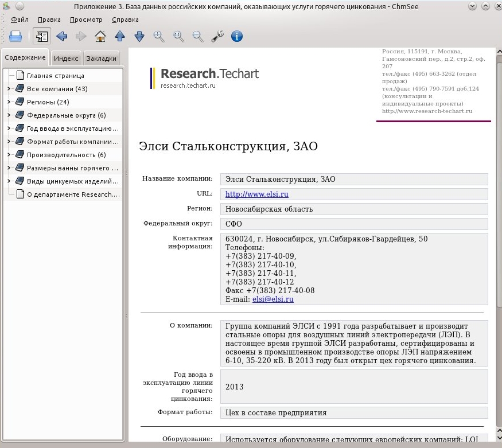Expand the Все компании (43) node

[x=9, y=89]
